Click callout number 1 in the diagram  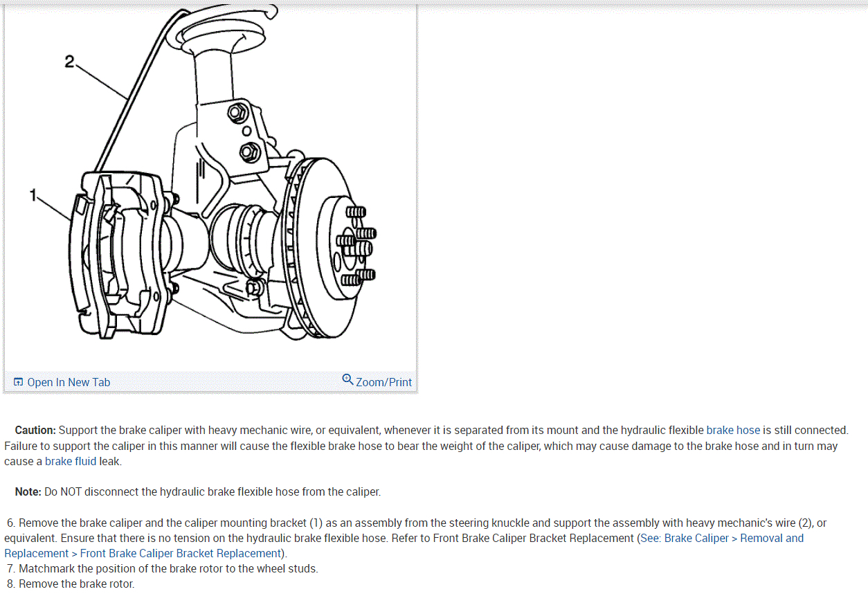coord(33,195)
